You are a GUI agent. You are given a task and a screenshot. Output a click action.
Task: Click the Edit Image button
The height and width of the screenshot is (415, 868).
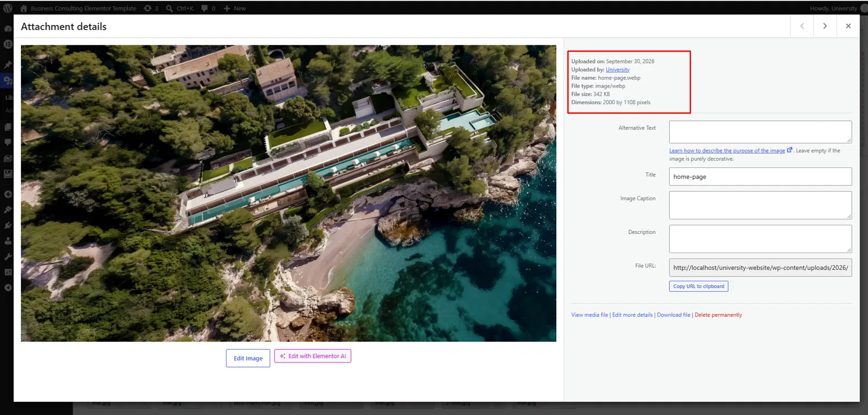(x=248, y=358)
